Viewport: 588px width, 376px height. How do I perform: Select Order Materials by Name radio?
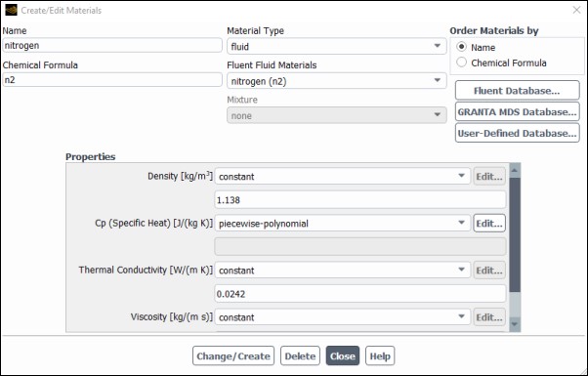coord(461,47)
